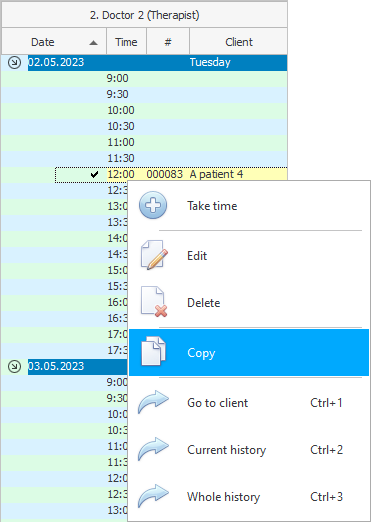The width and height of the screenshot is (371, 522).
Task: Click the arrow icon beside Whole history
Action: pos(153,496)
